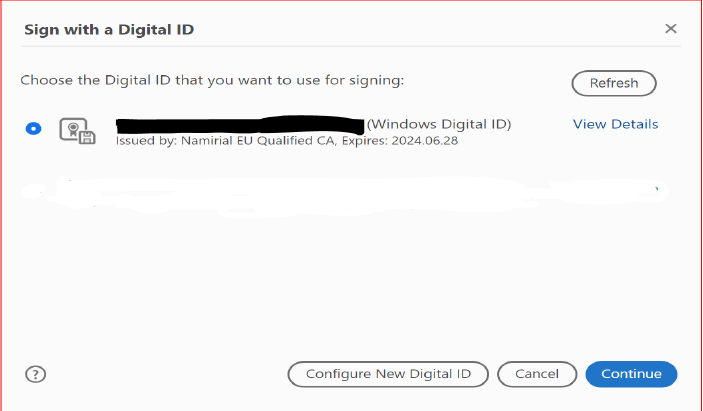The width and height of the screenshot is (703, 411).
Task: Click the Namirial EU Qualified CA issuer text
Action: (258, 141)
